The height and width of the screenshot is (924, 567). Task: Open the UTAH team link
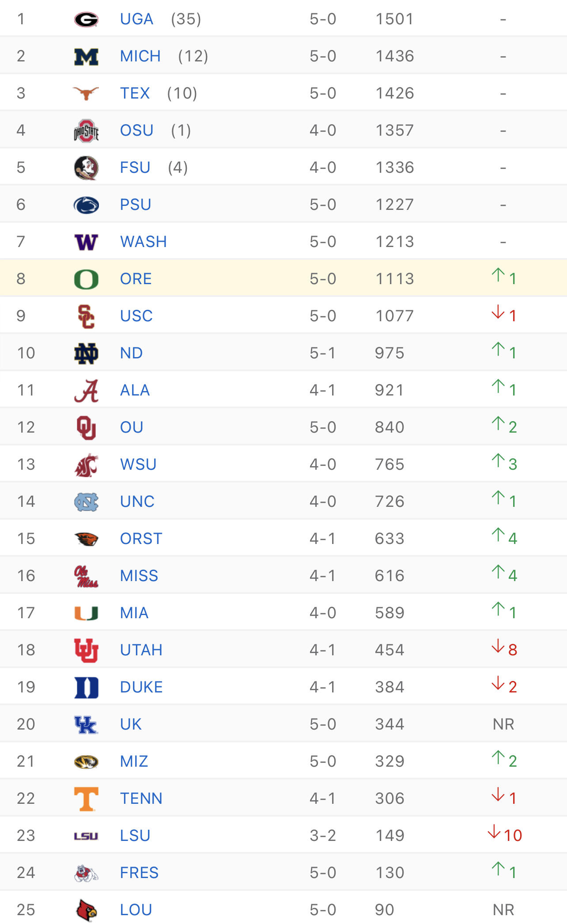(141, 650)
